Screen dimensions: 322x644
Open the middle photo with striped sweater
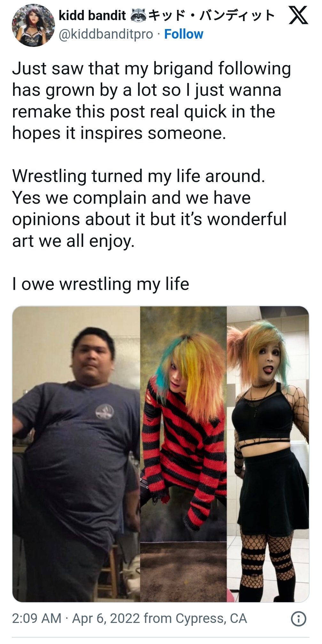coord(183,454)
